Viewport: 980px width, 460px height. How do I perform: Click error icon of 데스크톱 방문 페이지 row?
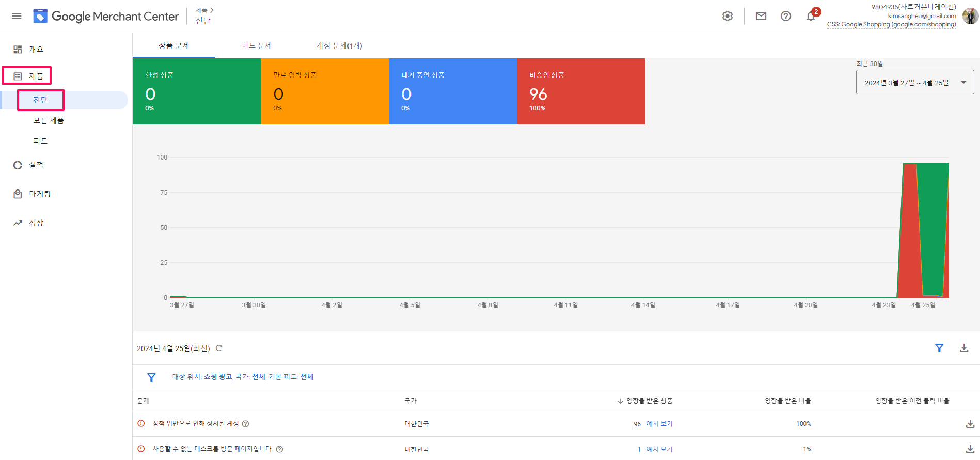pos(141,449)
